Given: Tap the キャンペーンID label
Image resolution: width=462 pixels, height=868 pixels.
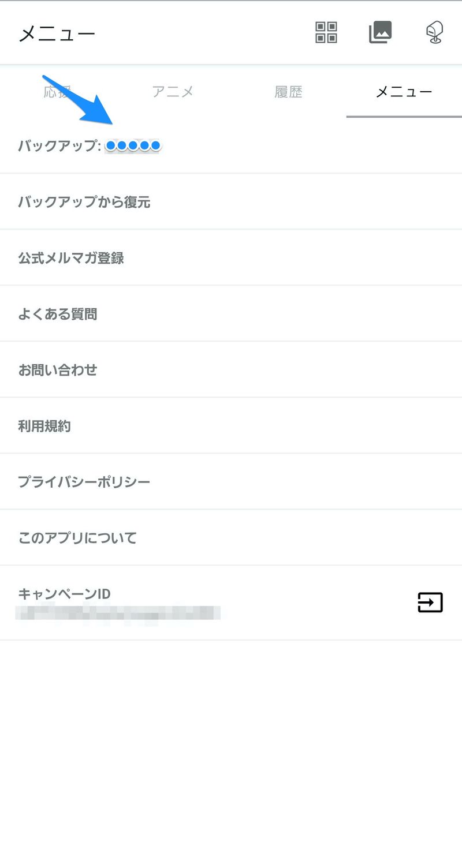Looking at the screenshot, I should [64, 593].
